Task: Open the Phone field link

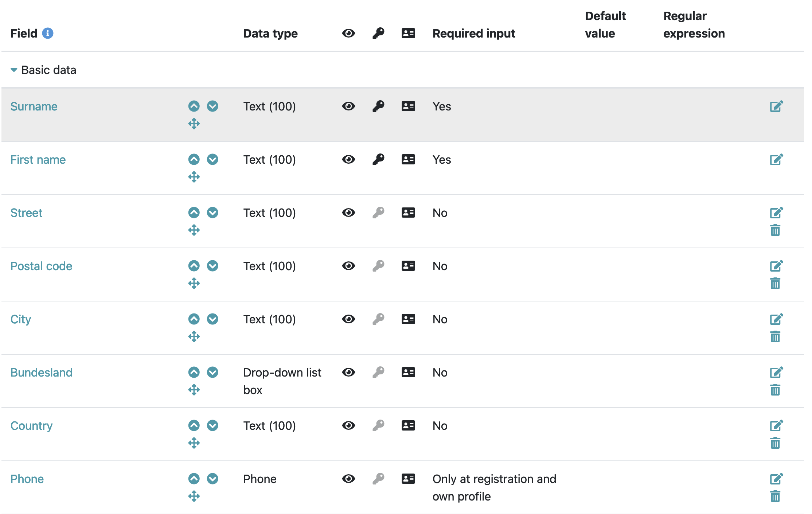Action: pyautogui.click(x=27, y=479)
